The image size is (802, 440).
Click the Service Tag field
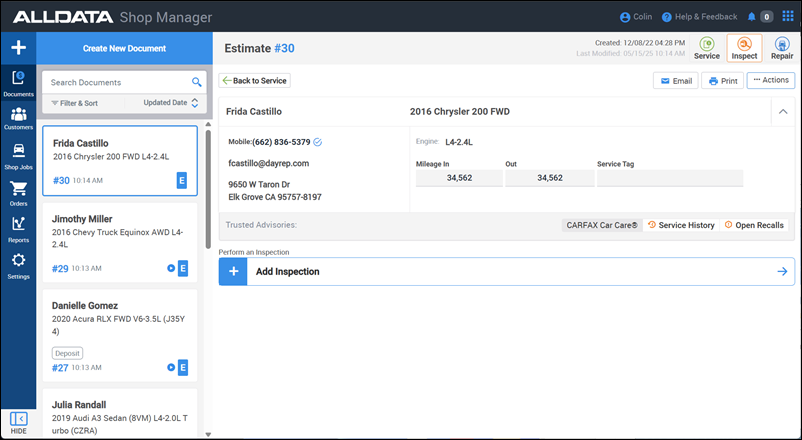point(670,178)
